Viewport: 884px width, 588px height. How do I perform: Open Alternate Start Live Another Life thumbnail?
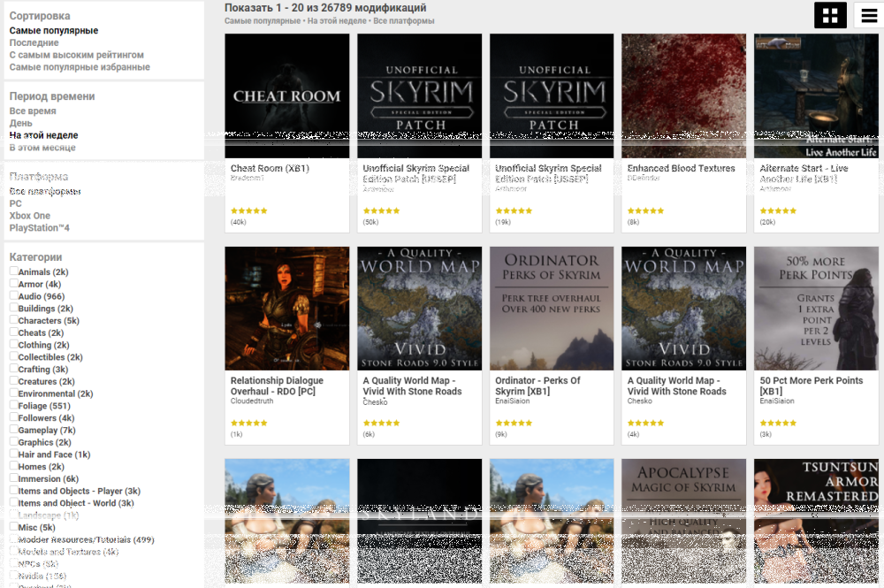point(816,95)
